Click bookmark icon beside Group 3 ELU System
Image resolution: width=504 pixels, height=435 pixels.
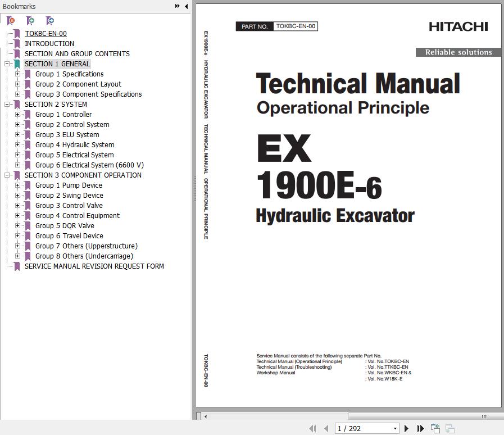click(28, 135)
